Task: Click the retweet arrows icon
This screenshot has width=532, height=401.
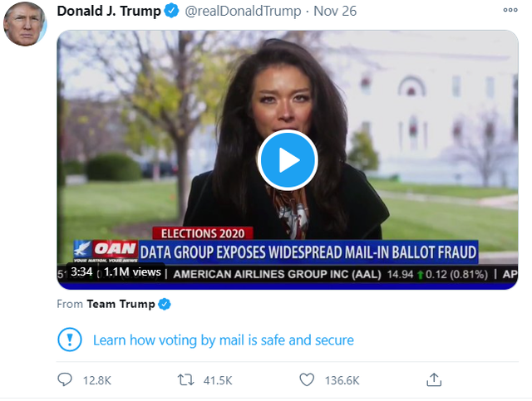Action: [187, 379]
